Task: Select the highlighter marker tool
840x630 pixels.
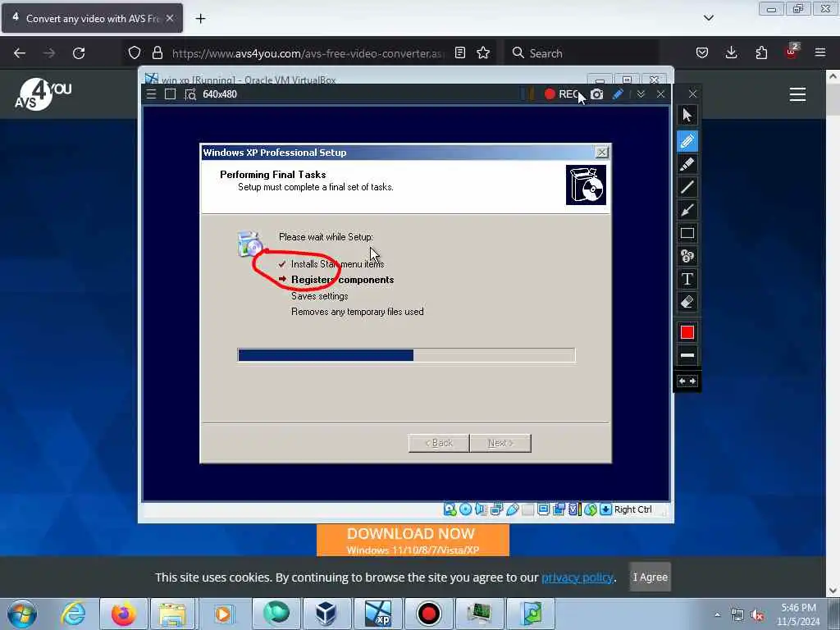Action: (x=687, y=164)
